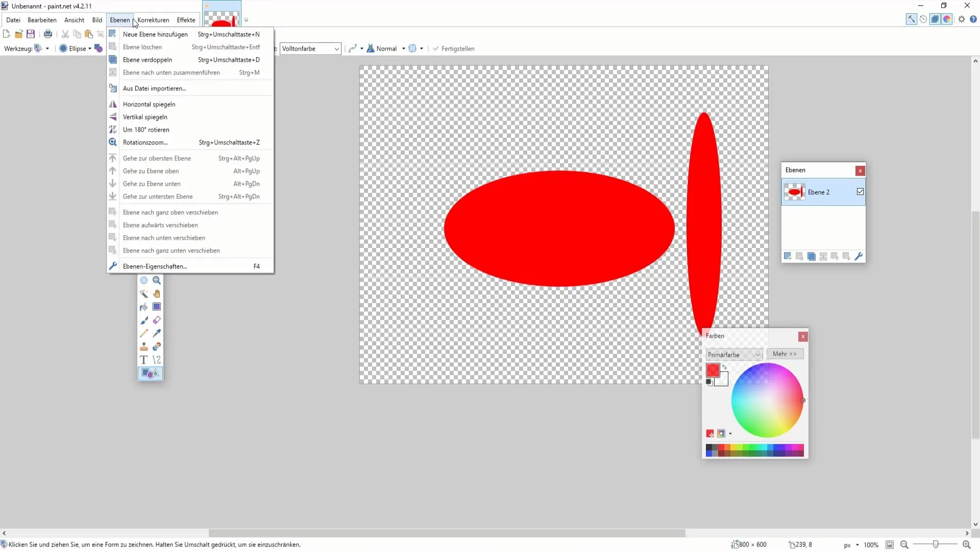The width and height of the screenshot is (980, 551).
Task: Click the Fertigstellen button
Action: pyautogui.click(x=453, y=48)
